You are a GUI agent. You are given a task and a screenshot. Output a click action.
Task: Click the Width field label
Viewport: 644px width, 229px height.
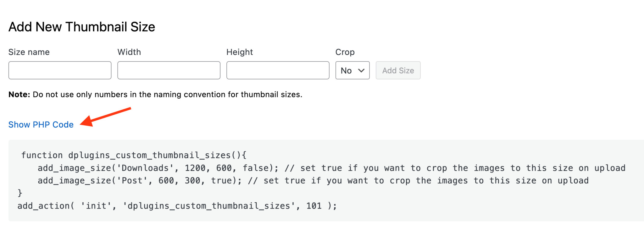tap(129, 52)
